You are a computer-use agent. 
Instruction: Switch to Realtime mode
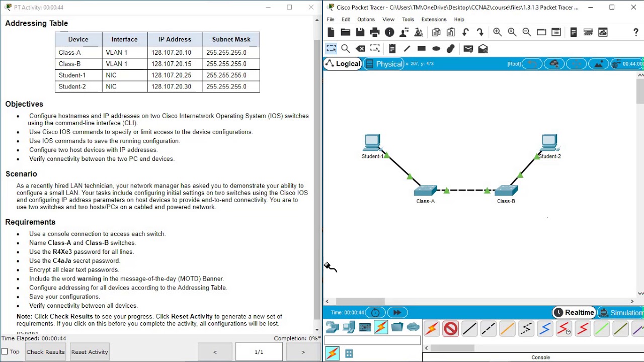(574, 313)
